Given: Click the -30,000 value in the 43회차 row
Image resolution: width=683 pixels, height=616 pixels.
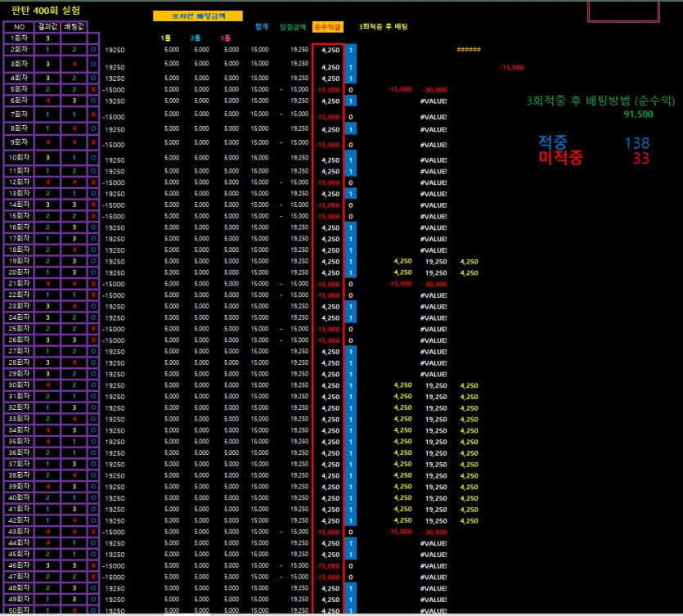Looking at the screenshot, I should click(434, 533).
